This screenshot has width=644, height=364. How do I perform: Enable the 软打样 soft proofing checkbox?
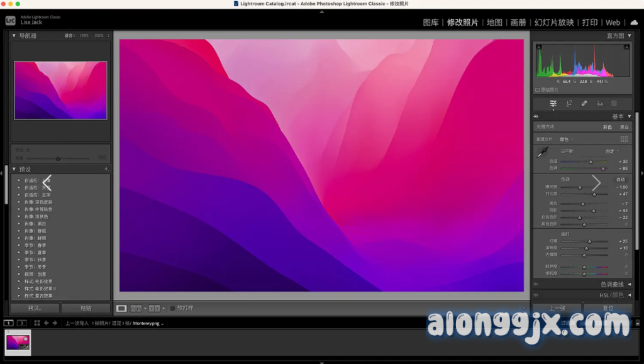click(173, 309)
